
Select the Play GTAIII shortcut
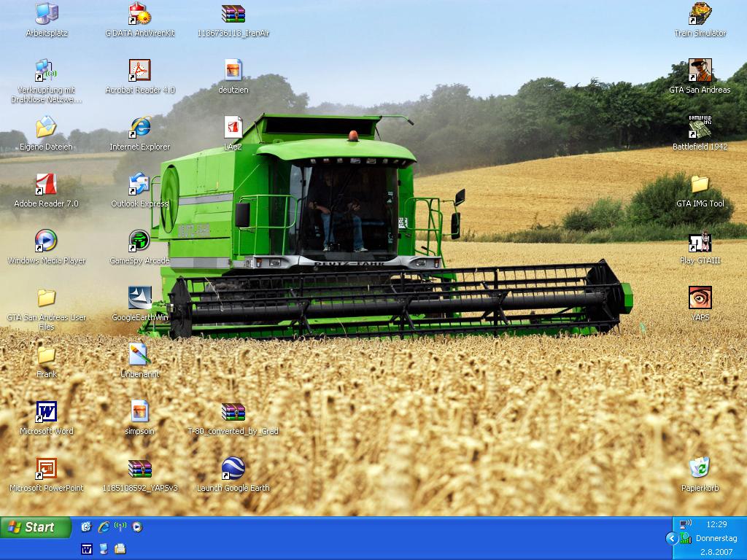[x=700, y=241]
